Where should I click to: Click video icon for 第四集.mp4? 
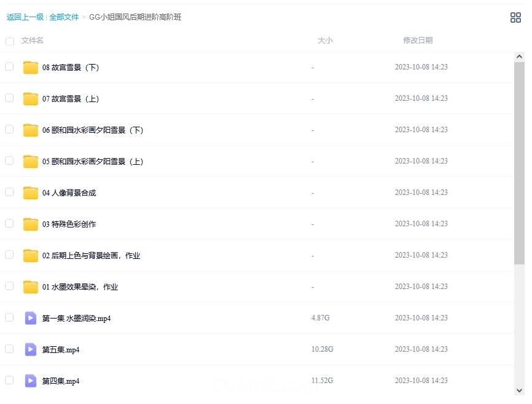click(31, 381)
